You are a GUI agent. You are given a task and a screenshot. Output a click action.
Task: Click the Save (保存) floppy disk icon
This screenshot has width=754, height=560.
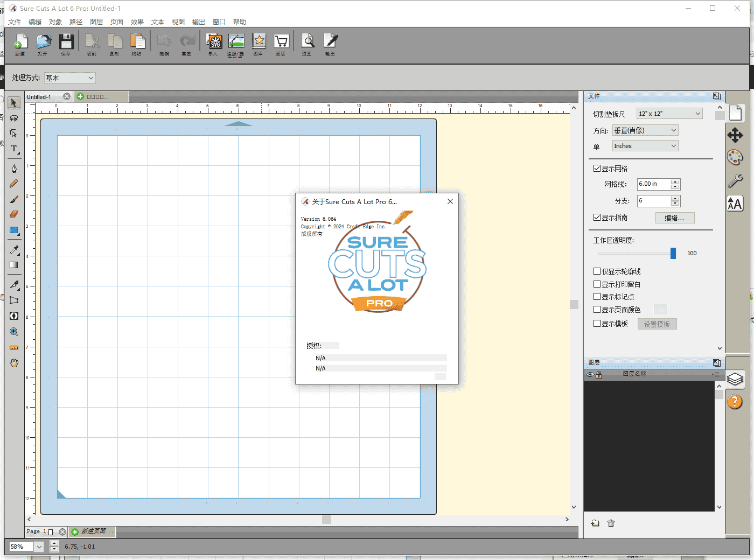(66, 42)
